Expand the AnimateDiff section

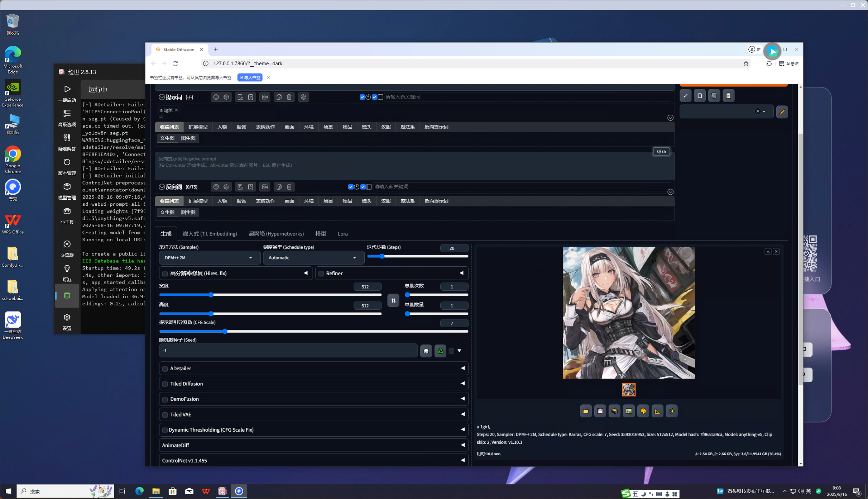tap(313, 445)
